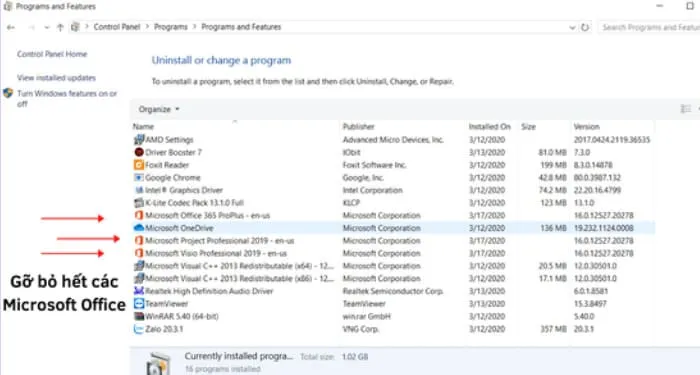Click the Windows features shield icon
The height and width of the screenshot is (375, 700).
pos(8,93)
